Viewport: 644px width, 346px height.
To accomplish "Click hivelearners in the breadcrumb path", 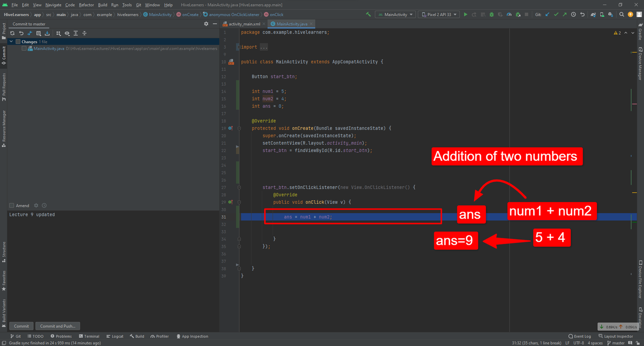I will tap(128, 15).
